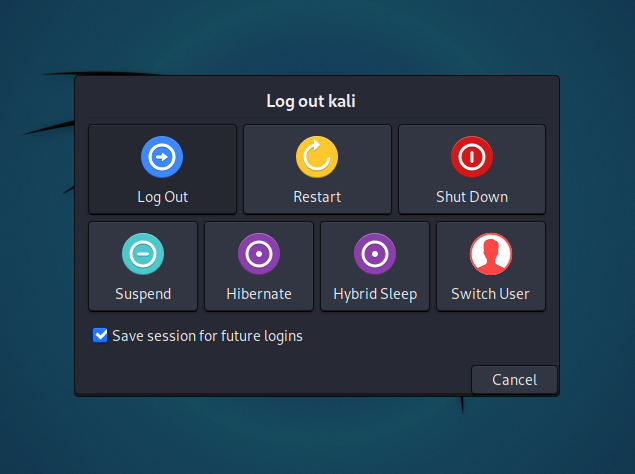Click the "Log out kali" dialog title
The image size is (635, 474).
point(317,101)
